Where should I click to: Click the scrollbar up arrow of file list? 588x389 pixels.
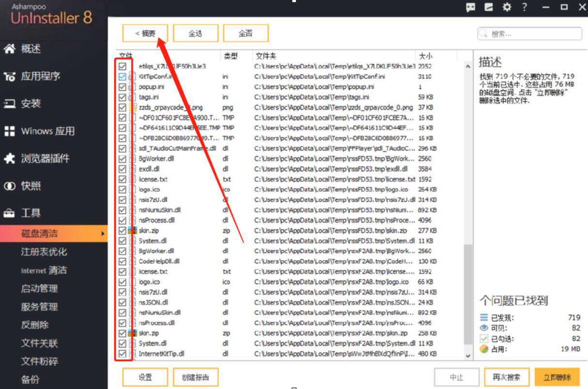(x=468, y=66)
